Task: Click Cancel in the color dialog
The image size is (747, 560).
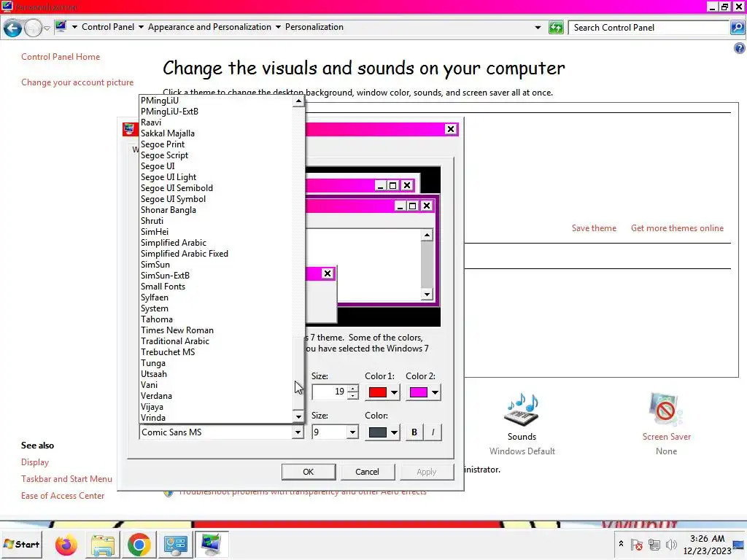Action: (367, 472)
